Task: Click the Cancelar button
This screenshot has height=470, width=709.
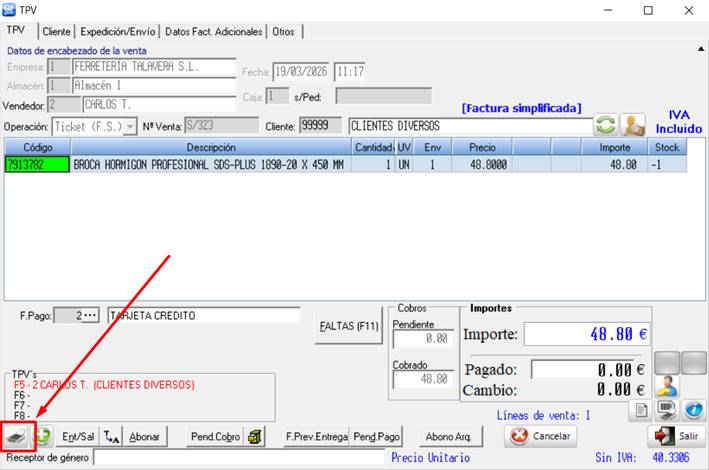Action: point(542,436)
